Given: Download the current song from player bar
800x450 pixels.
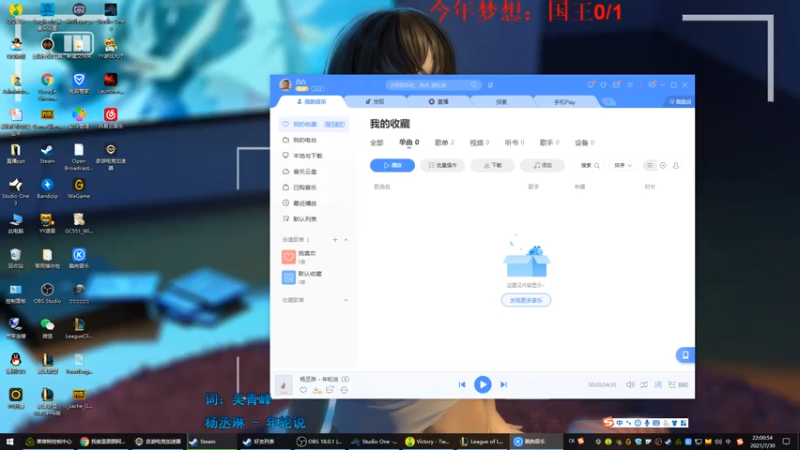Looking at the screenshot, I should [317, 390].
